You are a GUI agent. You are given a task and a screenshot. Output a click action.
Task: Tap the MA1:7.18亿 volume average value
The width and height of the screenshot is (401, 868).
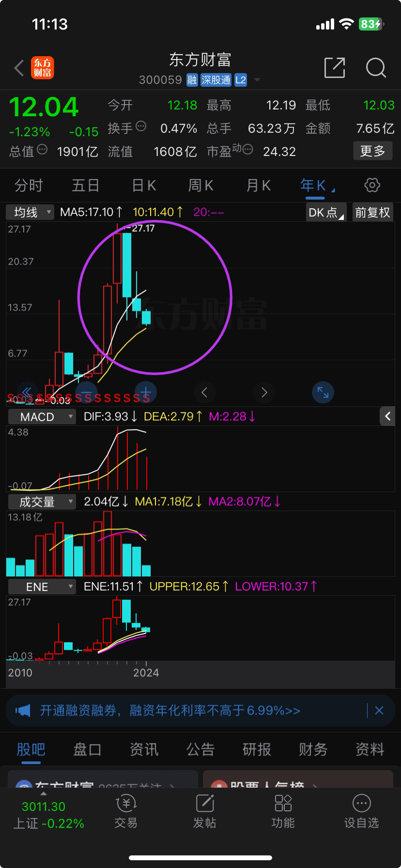[169, 502]
